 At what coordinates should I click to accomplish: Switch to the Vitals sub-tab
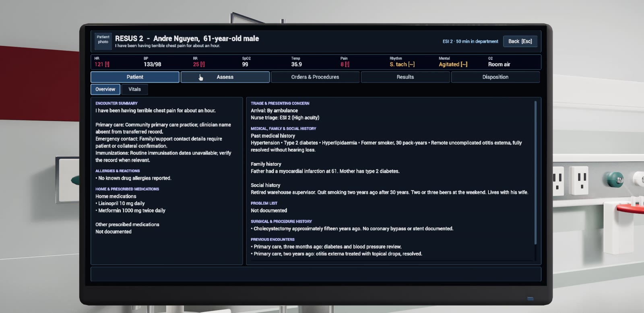click(x=134, y=89)
